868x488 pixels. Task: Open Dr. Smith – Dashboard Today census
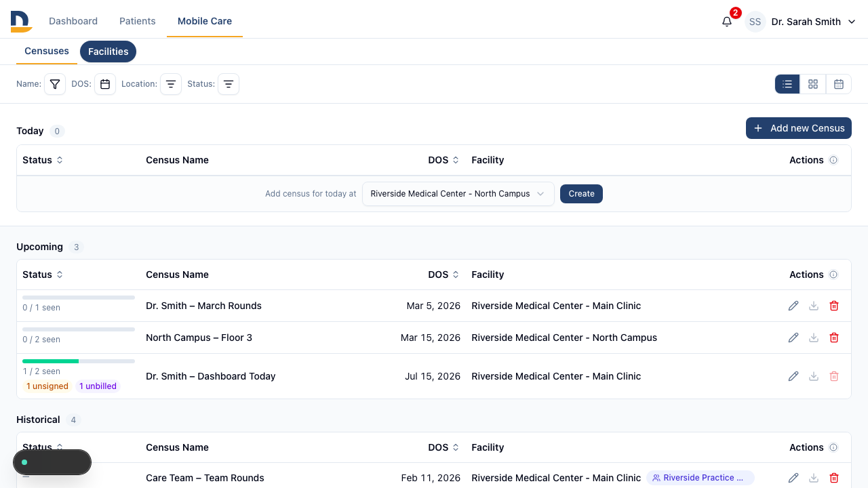(210, 376)
